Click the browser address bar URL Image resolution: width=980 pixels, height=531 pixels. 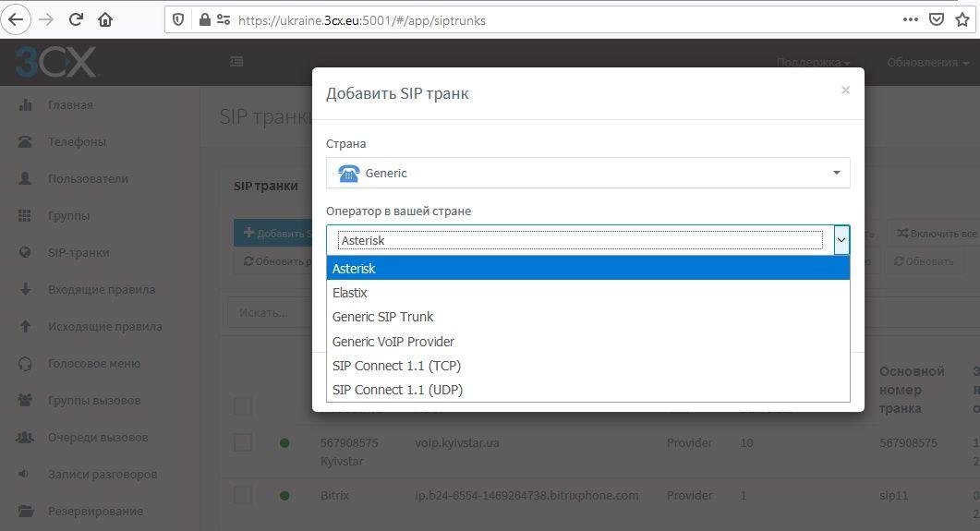click(361, 20)
